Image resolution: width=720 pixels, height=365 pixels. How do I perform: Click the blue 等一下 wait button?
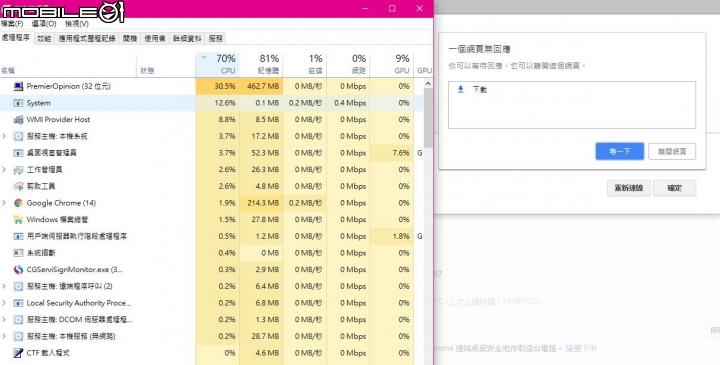coord(620,151)
